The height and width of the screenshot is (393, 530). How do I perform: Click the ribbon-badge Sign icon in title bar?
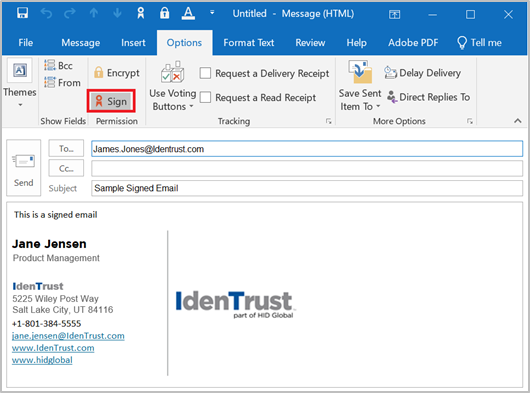point(141,14)
